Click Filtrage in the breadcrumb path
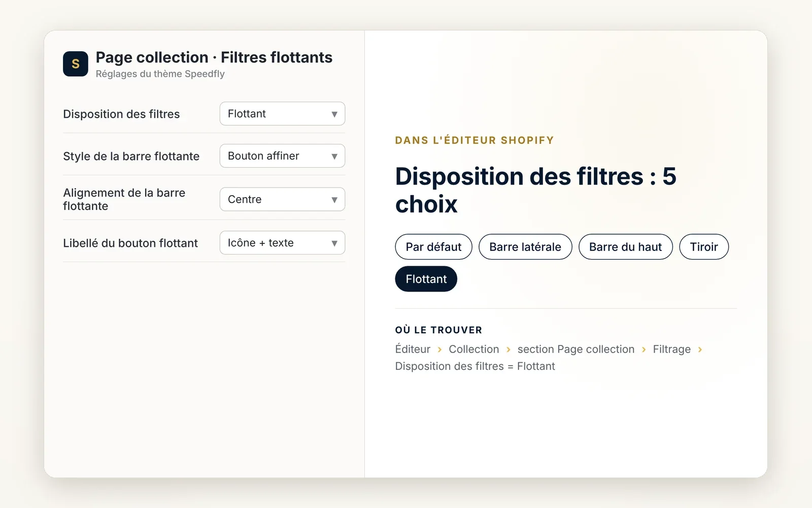The image size is (812, 508). (x=671, y=350)
